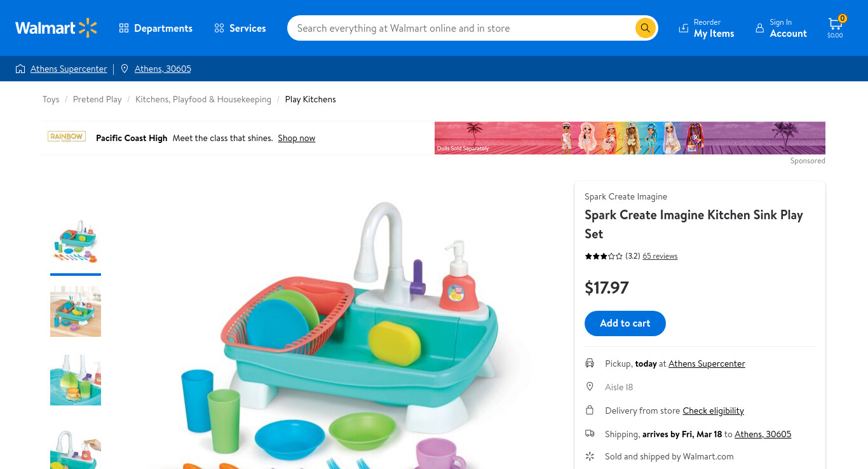Add the sink play set to cart
Image resolution: width=868 pixels, height=469 pixels.
coord(625,323)
